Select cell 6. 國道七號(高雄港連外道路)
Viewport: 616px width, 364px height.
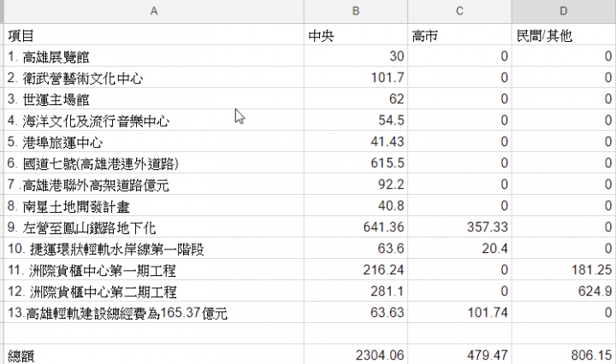(154, 163)
